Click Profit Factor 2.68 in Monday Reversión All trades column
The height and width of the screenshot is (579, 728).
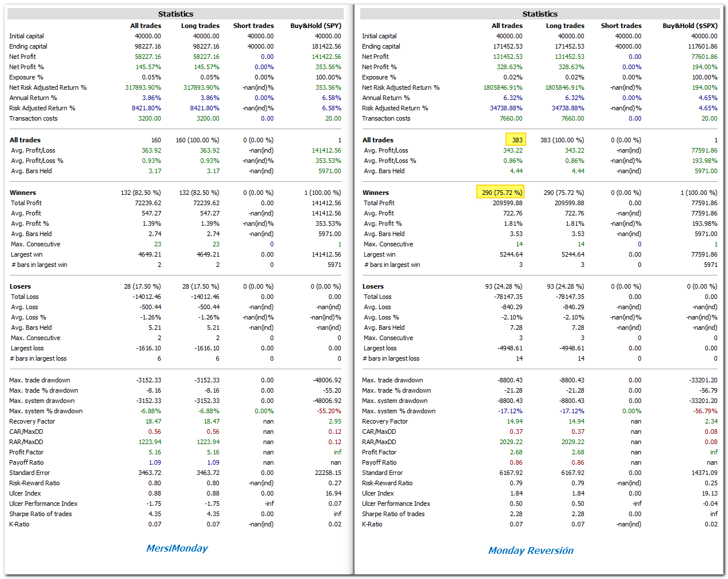coord(516,452)
